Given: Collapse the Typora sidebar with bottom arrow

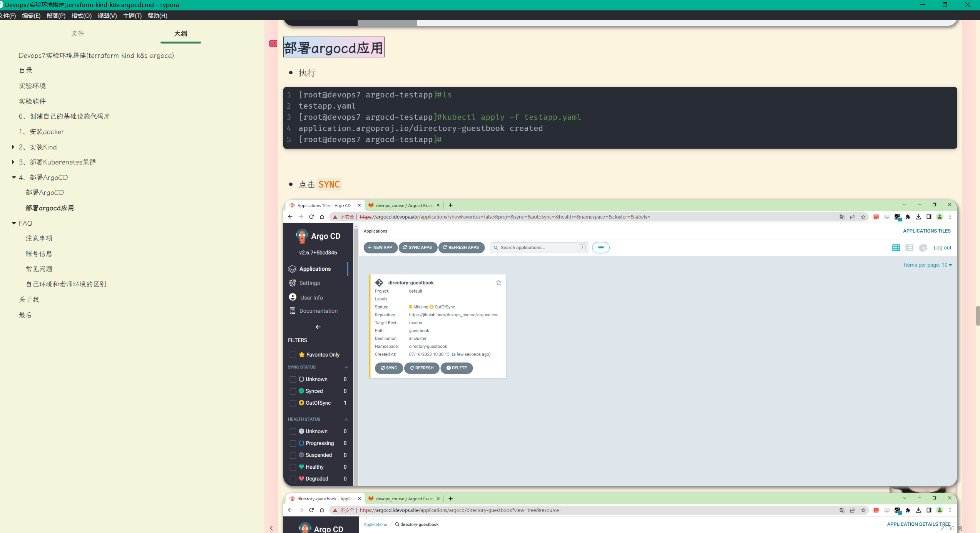Looking at the screenshot, I should point(271,528).
